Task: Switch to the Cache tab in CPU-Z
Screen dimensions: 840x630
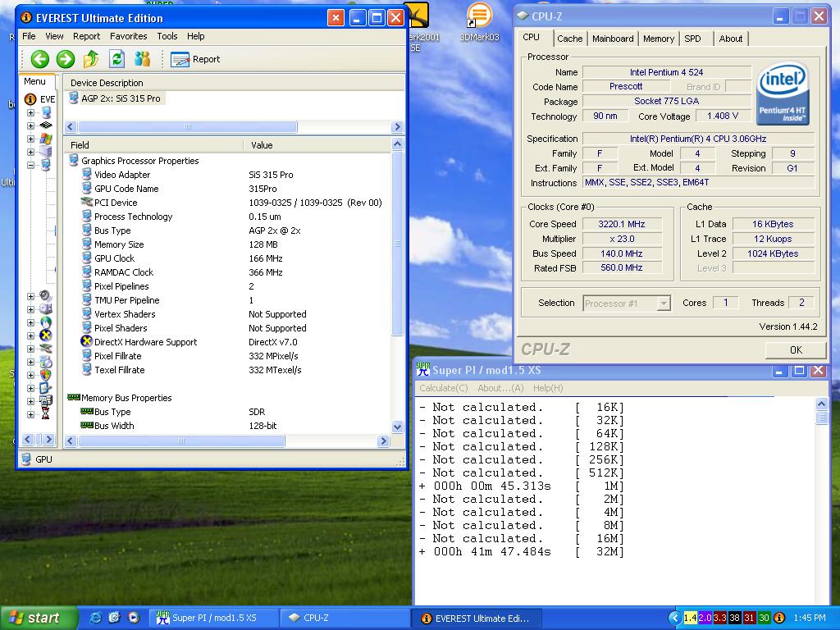Action: [x=569, y=39]
